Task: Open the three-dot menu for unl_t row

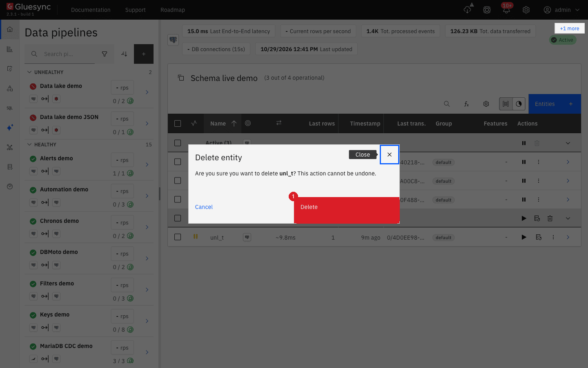Action: point(553,237)
